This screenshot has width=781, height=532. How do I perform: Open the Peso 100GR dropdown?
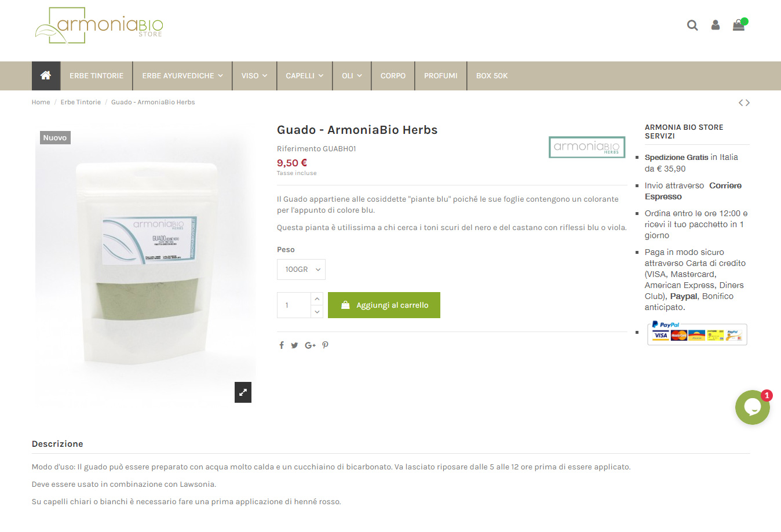[x=301, y=269]
